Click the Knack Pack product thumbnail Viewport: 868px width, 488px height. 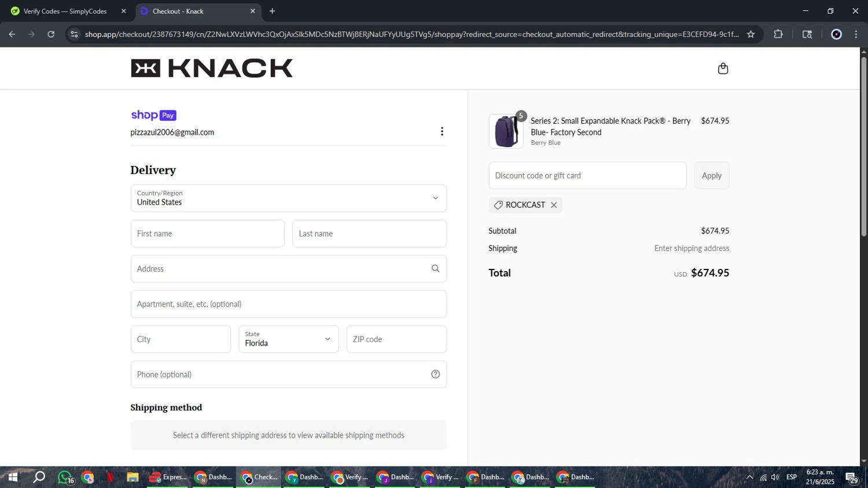(x=506, y=131)
